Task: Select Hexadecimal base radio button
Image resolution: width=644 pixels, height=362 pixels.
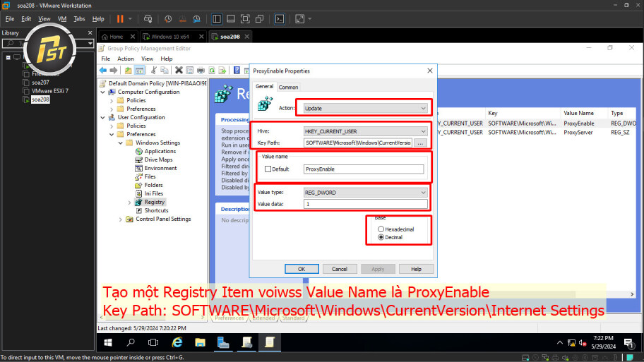Action: (x=381, y=229)
